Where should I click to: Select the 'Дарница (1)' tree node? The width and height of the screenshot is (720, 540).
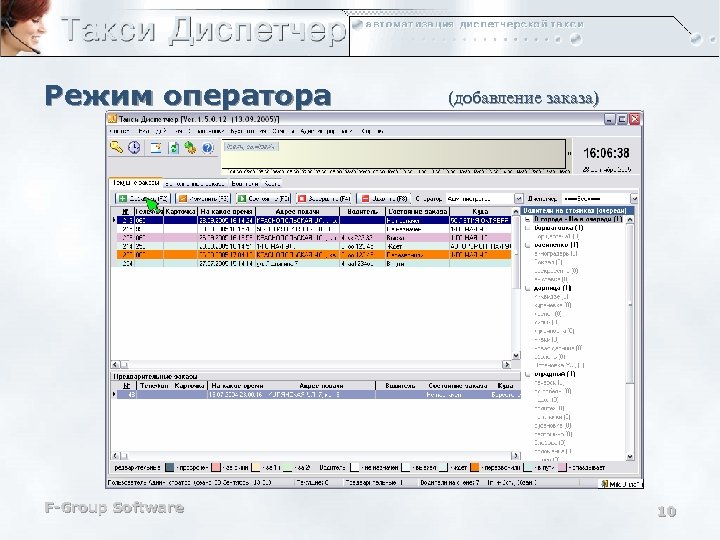552,288
